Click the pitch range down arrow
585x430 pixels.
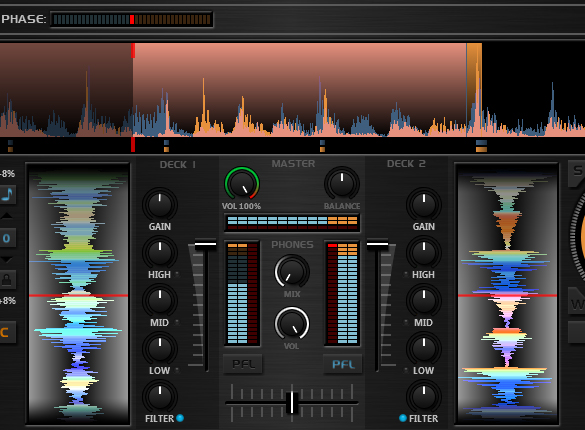(6, 259)
